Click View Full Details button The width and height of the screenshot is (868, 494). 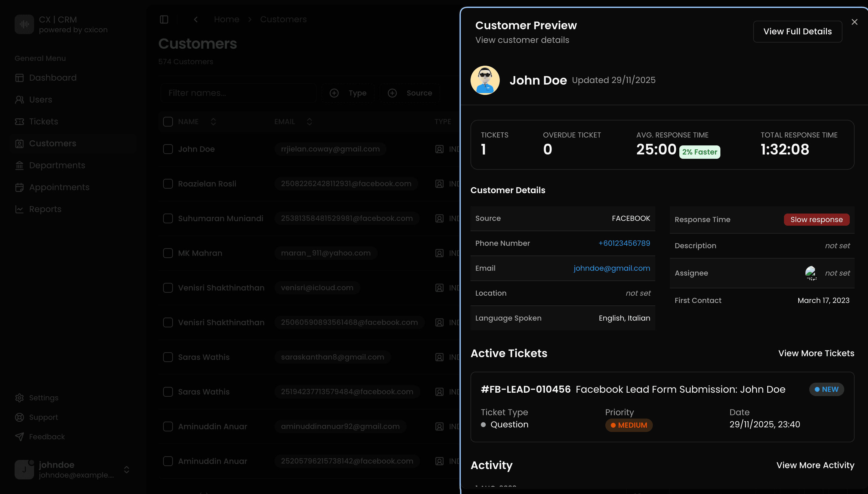tap(797, 32)
